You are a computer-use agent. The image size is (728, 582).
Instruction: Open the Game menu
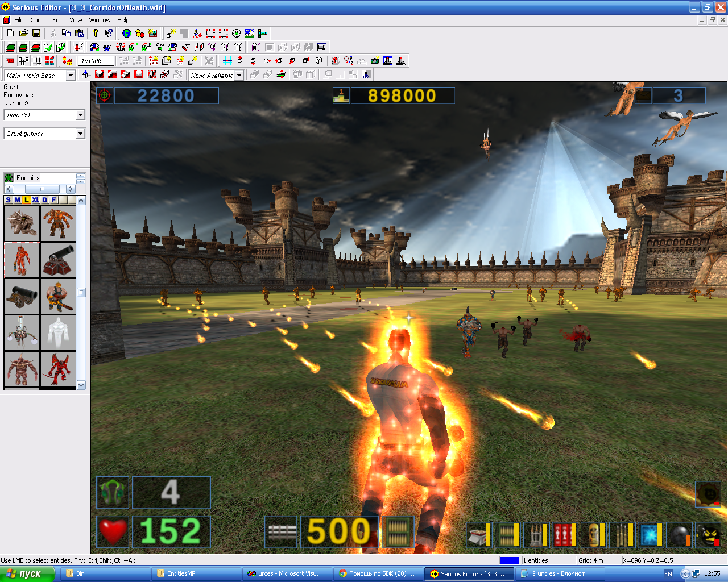click(38, 20)
